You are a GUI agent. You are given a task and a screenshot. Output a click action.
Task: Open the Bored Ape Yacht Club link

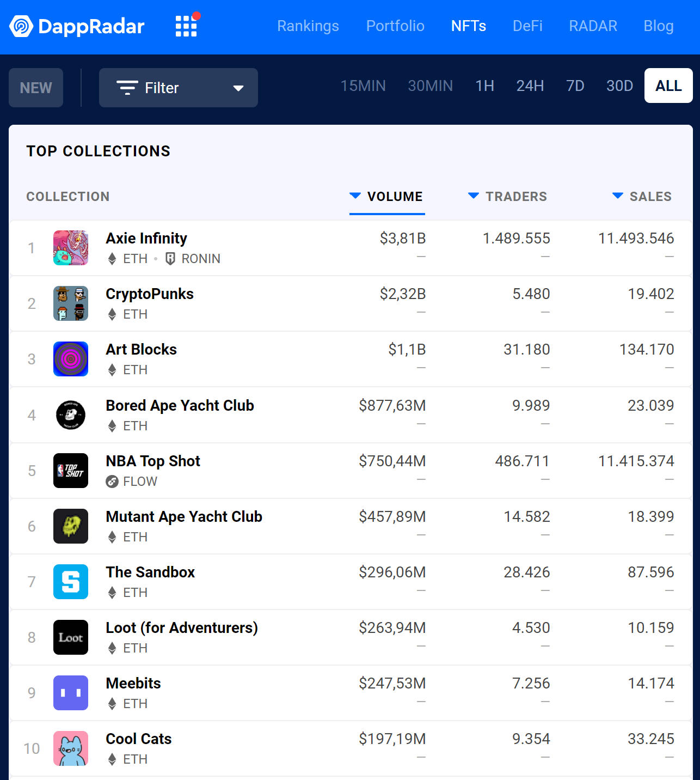coord(180,405)
